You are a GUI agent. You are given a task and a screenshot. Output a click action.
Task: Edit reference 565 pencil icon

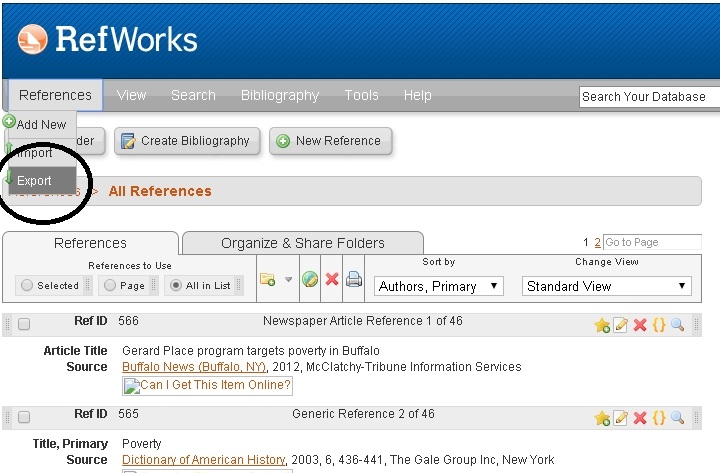[x=621, y=418]
